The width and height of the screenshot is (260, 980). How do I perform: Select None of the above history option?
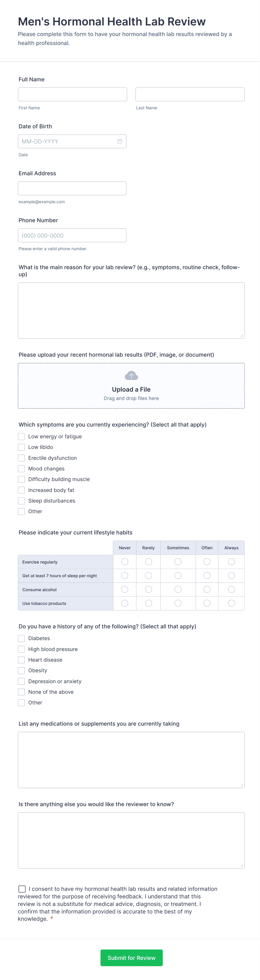[x=21, y=692]
